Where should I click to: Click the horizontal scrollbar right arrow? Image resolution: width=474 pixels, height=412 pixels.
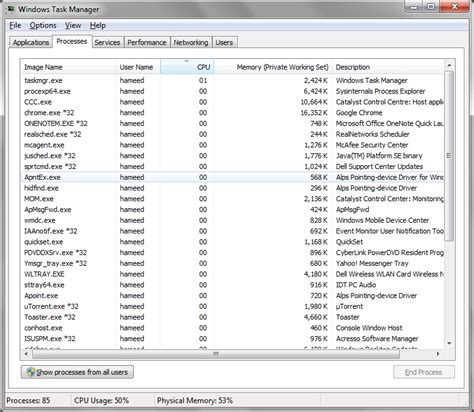click(x=438, y=354)
